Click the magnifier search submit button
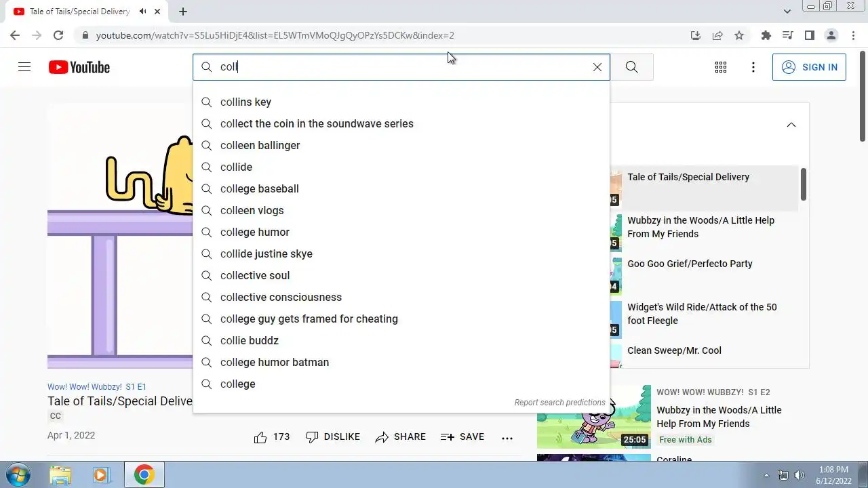Image resolution: width=868 pixels, height=488 pixels. pyautogui.click(x=631, y=67)
